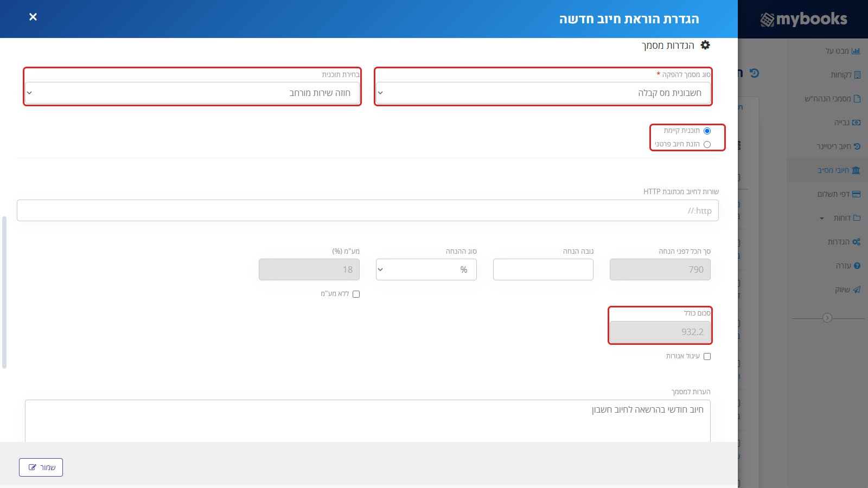
Task: Close the new charge order dialog
Action: coord(33,17)
